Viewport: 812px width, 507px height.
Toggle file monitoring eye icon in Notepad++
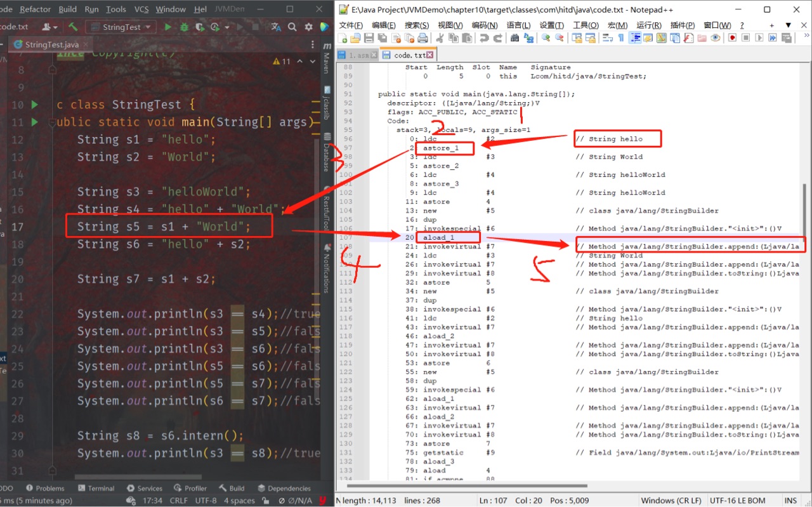(715, 38)
